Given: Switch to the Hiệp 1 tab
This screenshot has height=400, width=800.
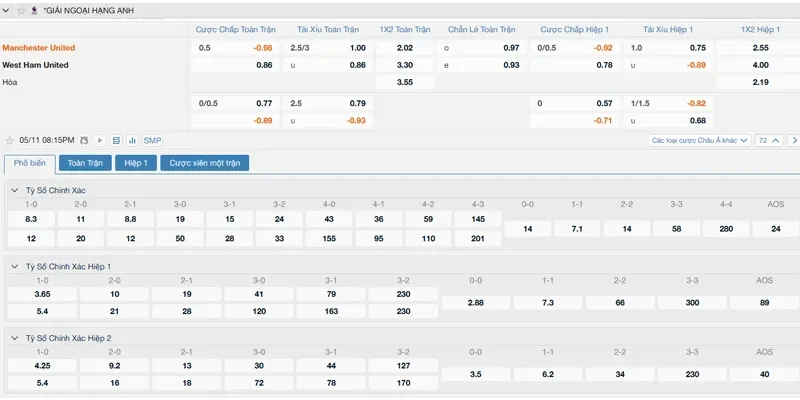Looking at the screenshot, I should point(135,162).
